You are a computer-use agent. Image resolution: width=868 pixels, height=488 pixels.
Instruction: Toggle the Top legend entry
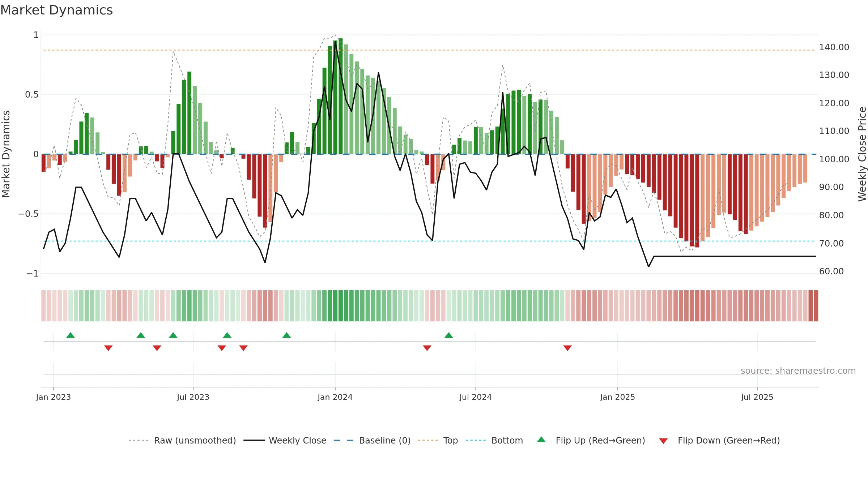click(438, 440)
